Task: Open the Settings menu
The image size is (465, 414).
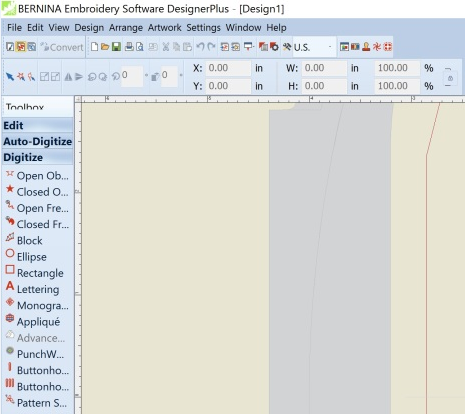Action: click(203, 28)
